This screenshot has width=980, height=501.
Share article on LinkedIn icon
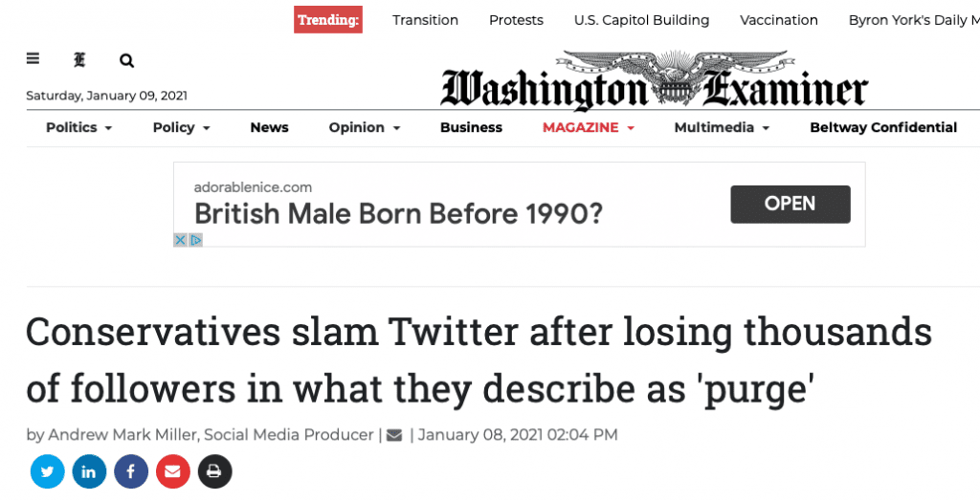89,471
